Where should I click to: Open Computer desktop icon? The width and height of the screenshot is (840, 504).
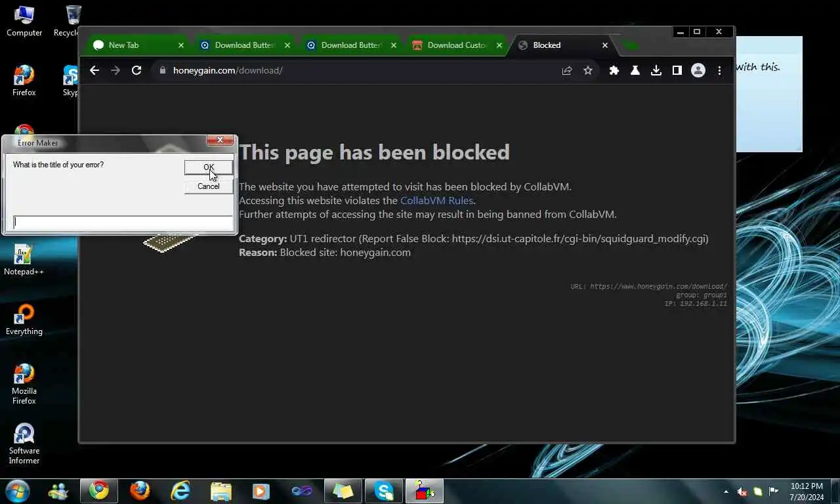pos(24,21)
